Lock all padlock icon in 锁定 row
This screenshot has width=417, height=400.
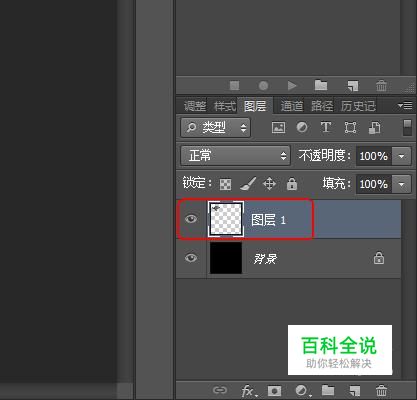292,183
